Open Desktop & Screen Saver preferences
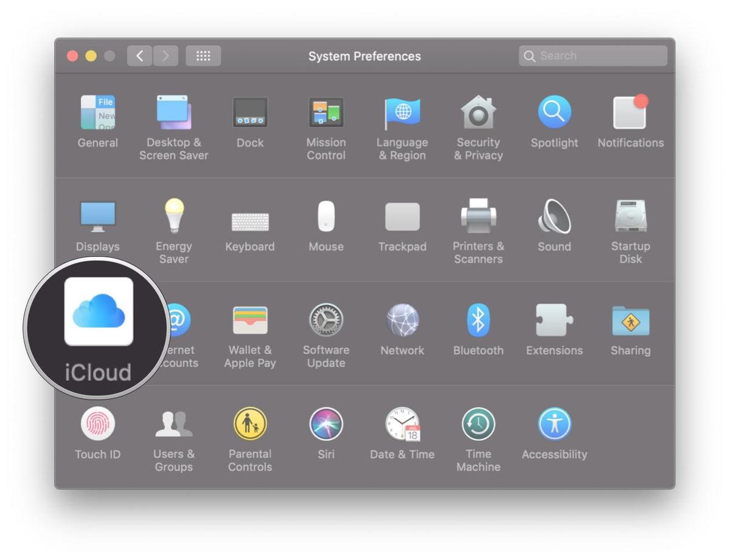The image size is (730, 560). tap(174, 112)
